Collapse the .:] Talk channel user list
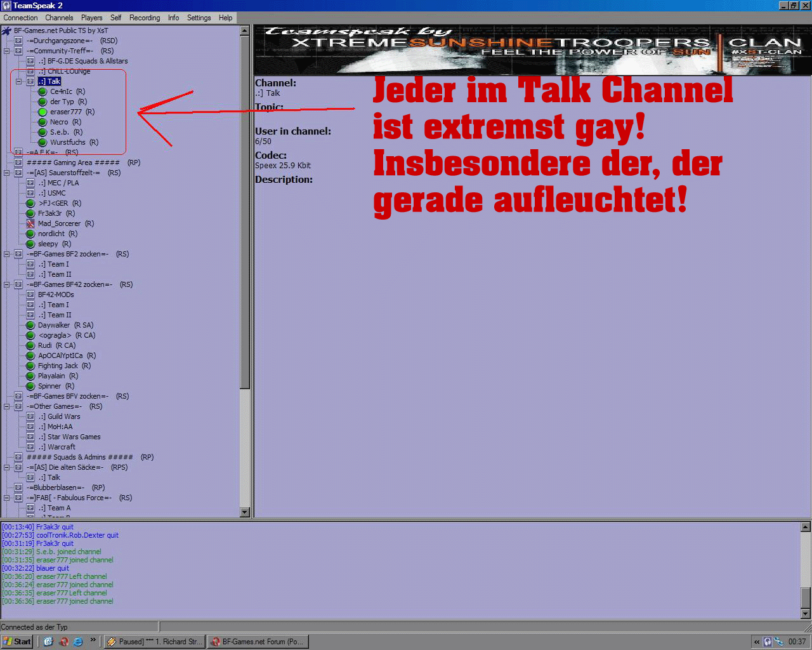 point(18,81)
